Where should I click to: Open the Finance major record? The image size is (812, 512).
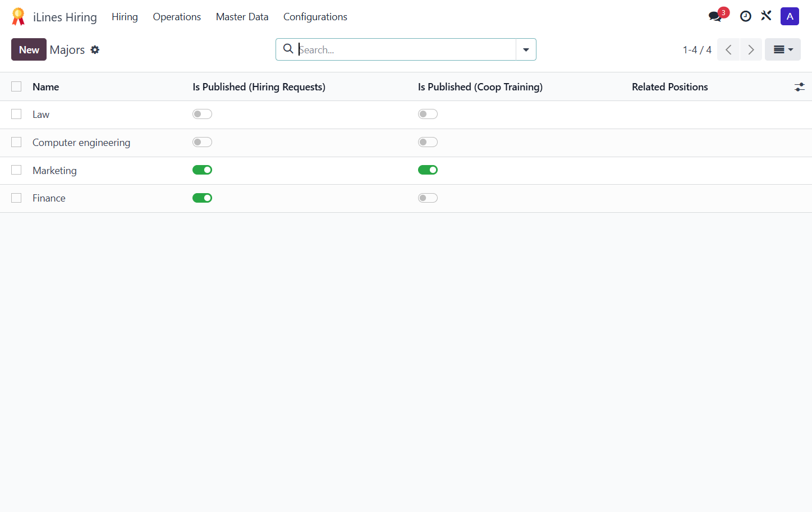(49, 198)
